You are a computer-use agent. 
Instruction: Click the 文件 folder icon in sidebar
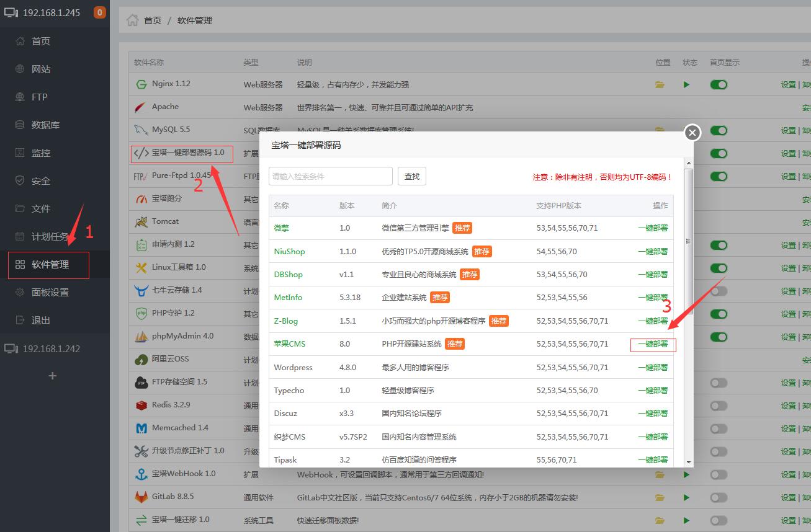pyautogui.click(x=20, y=208)
